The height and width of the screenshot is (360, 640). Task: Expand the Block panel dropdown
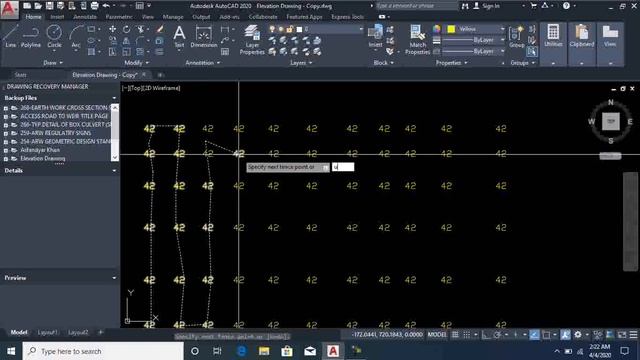pos(384,63)
